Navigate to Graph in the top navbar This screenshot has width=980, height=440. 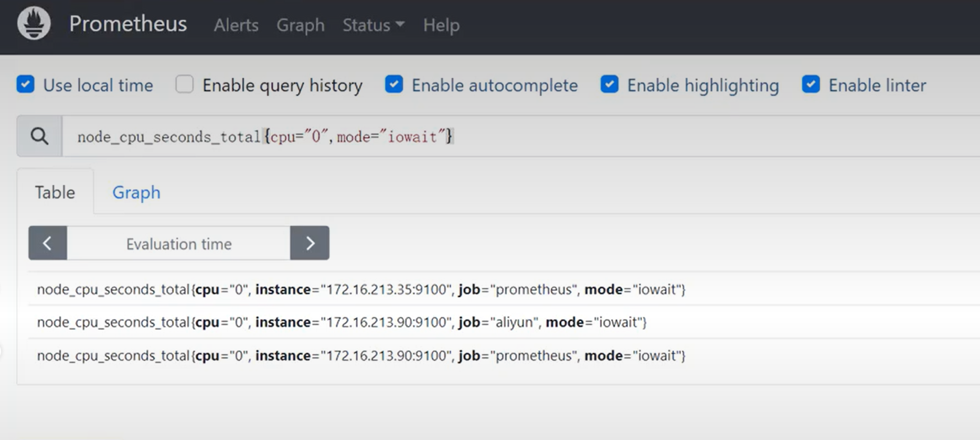tap(301, 25)
